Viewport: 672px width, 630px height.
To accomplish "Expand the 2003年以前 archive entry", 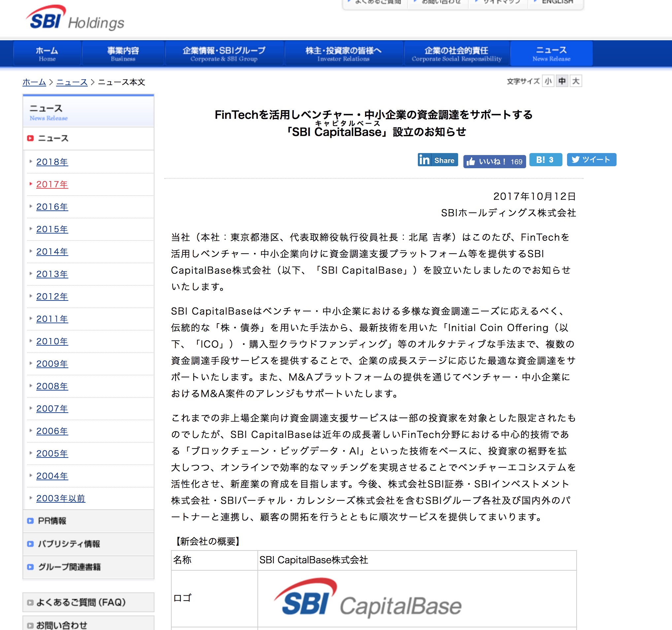I will (60, 498).
